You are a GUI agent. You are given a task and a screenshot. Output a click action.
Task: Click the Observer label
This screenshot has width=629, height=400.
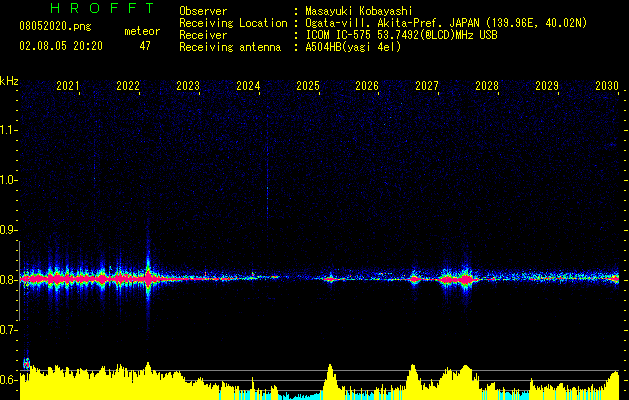pos(203,11)
